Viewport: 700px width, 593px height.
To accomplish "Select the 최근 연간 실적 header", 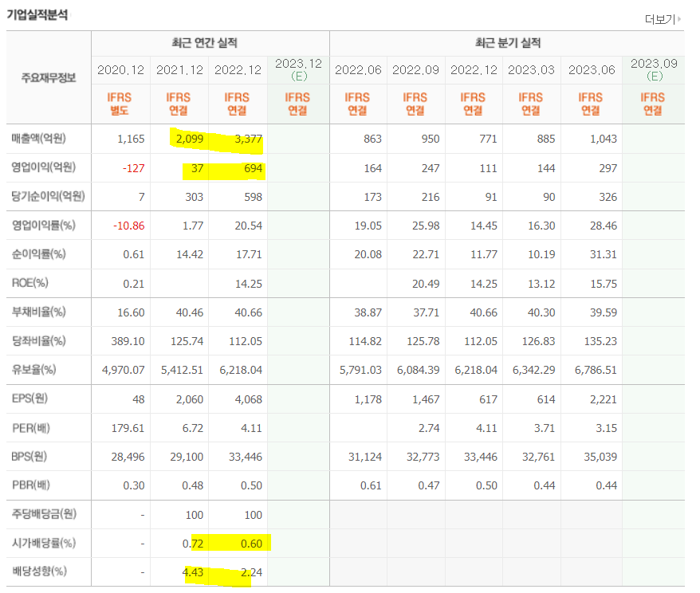I will (204, 43).
